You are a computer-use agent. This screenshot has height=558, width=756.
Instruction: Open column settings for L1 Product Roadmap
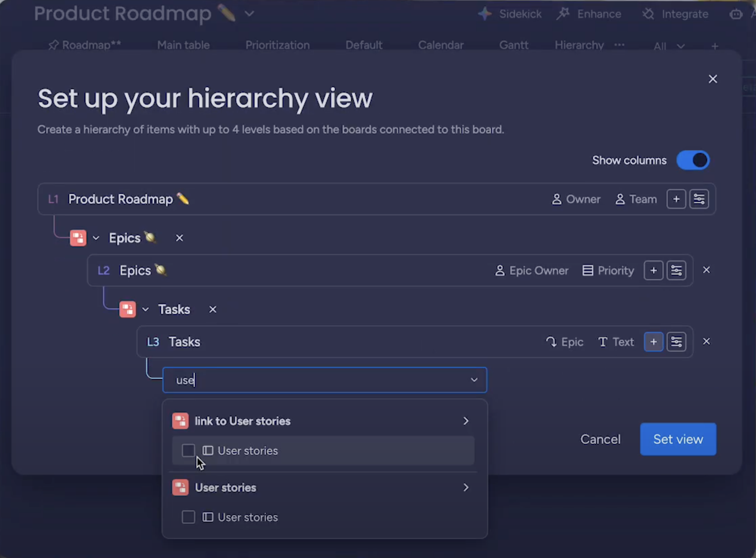[x=699, y=199]
